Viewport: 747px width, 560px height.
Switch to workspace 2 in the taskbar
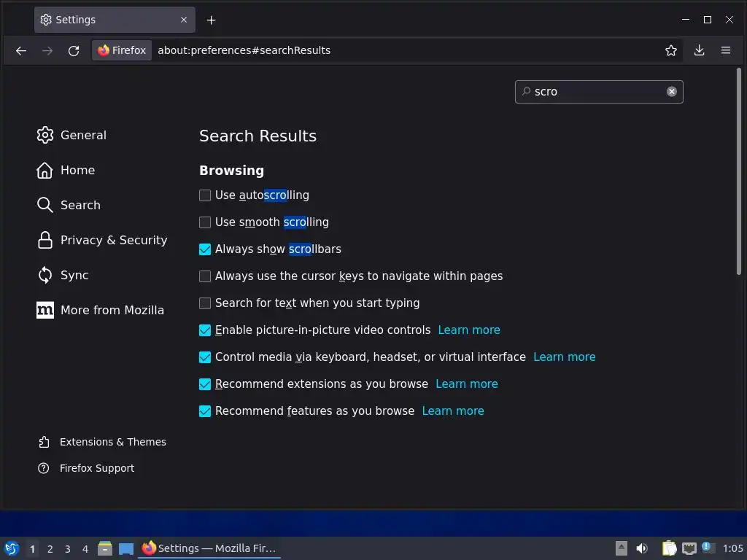pos(50,549)
